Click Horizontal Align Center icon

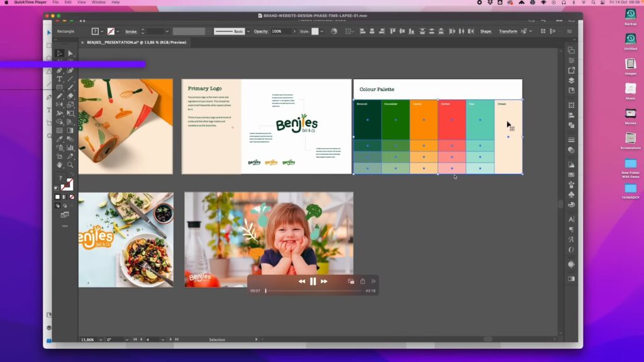(372, 31)
